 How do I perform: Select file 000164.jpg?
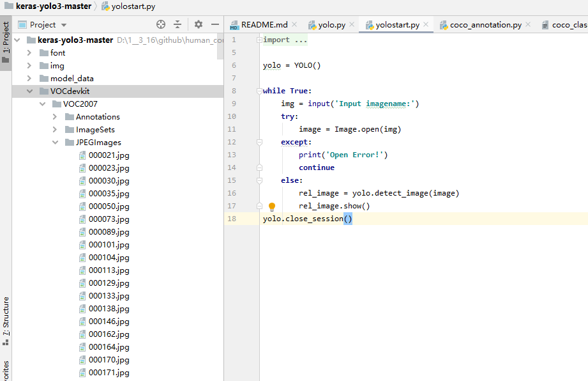(109, 346)
